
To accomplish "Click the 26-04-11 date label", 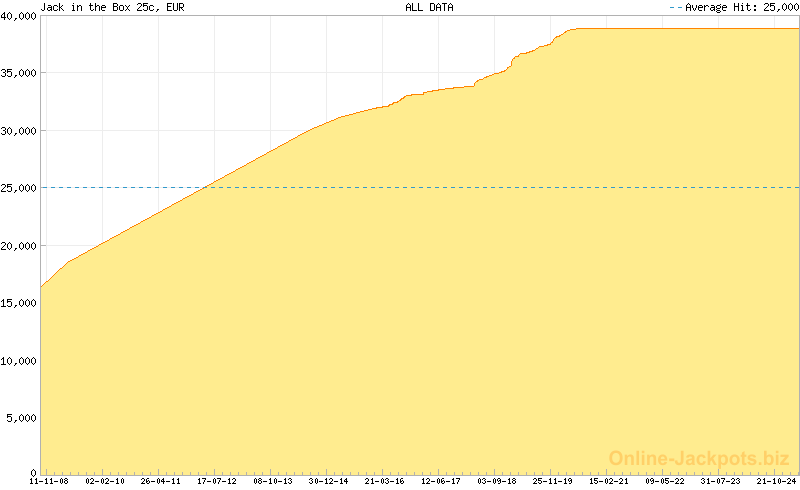I will 161,481.
